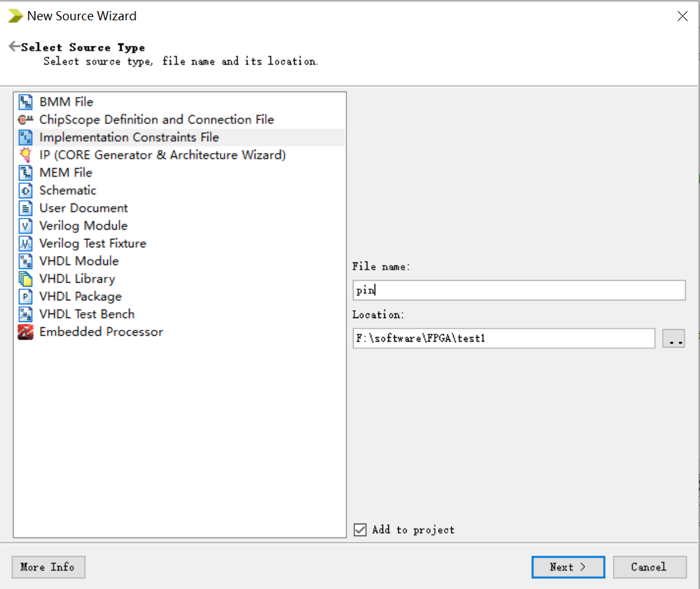The height and width of the screenshot is (589, 700).
Task: Choose ChipScope Definition and Connection File
Action: point(157,119)
